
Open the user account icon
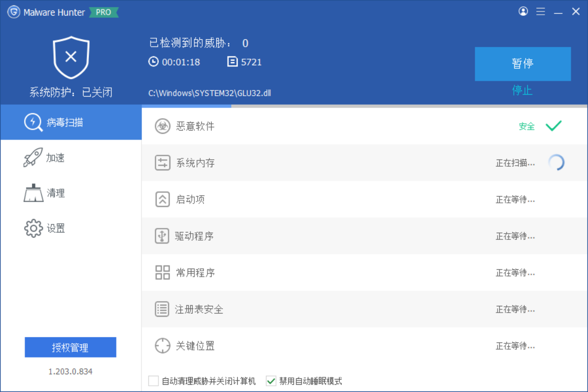tap(523, 11)
